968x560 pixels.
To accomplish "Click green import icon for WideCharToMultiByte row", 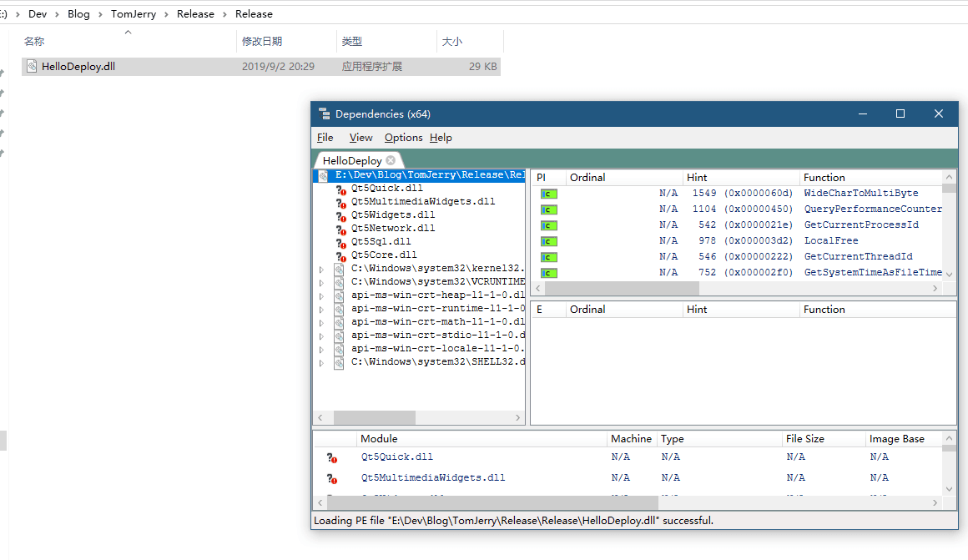I will click(549, 194).
